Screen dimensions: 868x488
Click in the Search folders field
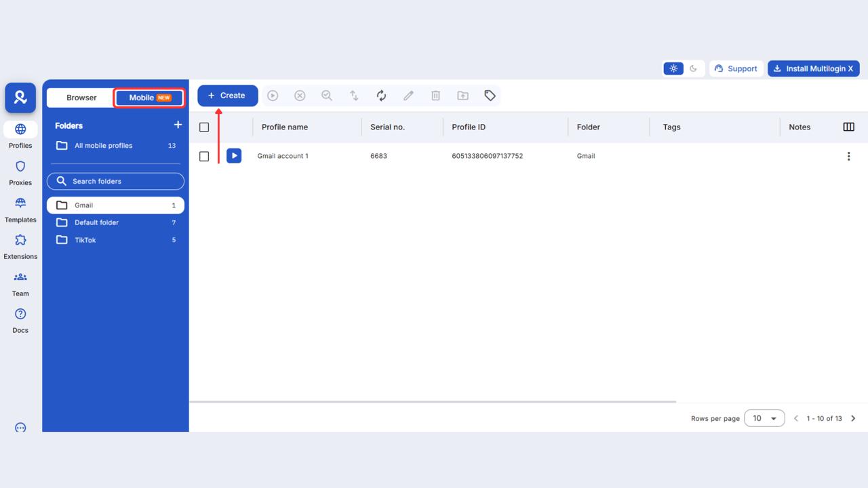(x=115, y=181)
